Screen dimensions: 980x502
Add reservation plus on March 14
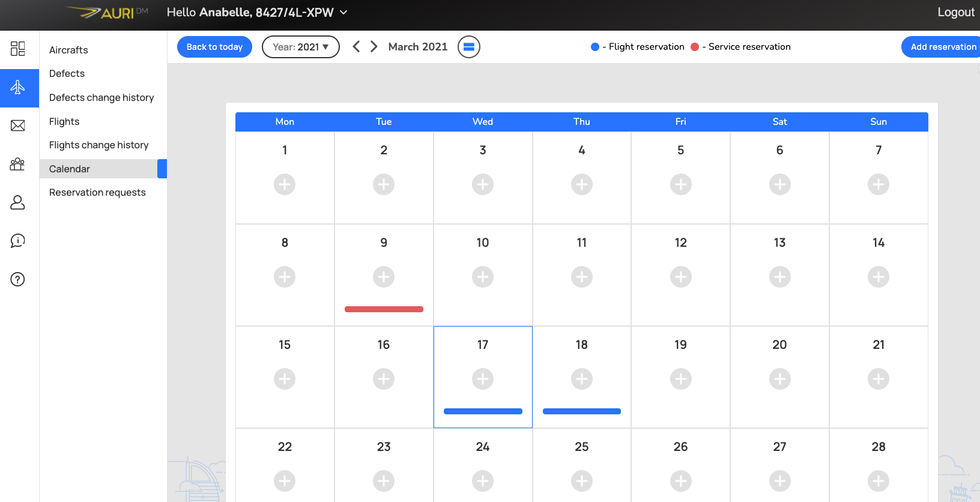(x=879, y=277)
